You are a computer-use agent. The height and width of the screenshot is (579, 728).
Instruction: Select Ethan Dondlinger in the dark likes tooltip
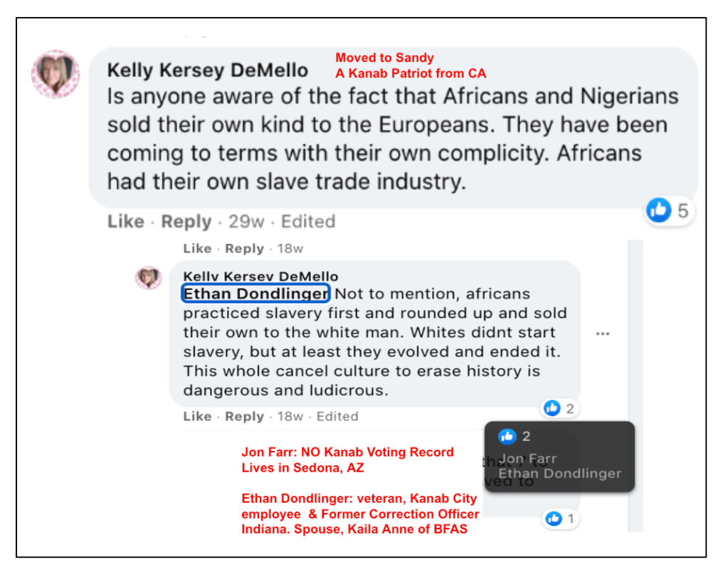[559, 473]
